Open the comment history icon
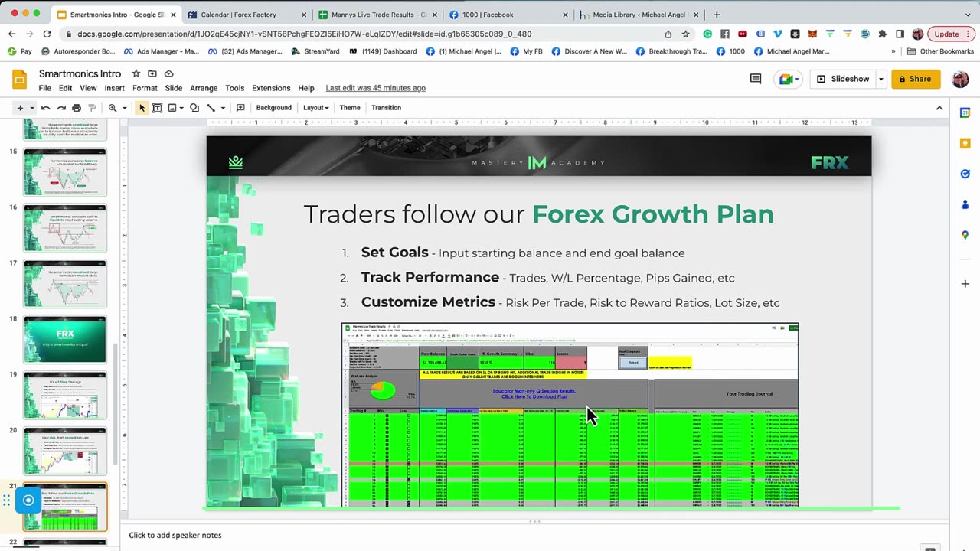 click(756, 79)
